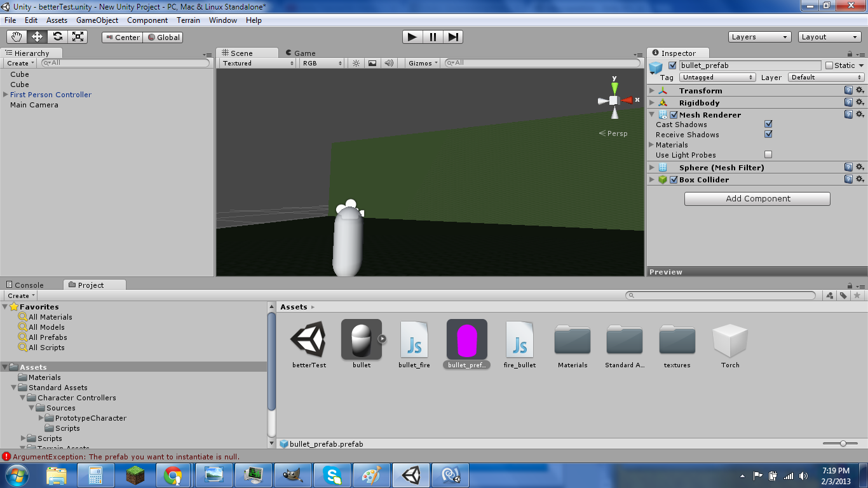Select the fire_bullet script asset
The width and height of the screenshot is (868, 488).
(x=520, y=345)
